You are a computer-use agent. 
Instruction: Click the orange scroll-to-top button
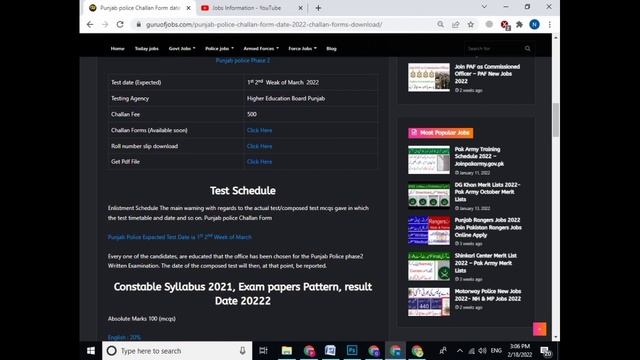point(539,329)
